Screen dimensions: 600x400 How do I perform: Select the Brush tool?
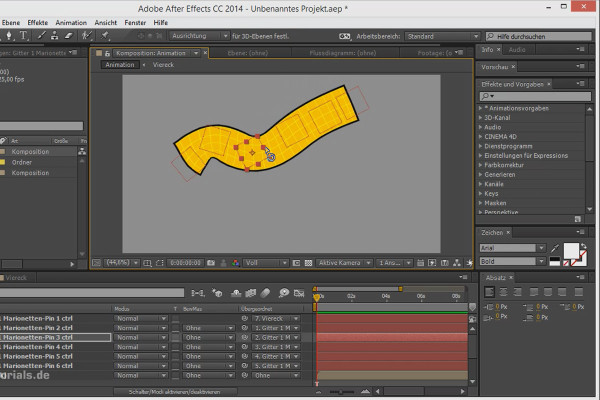pos(41,36)
